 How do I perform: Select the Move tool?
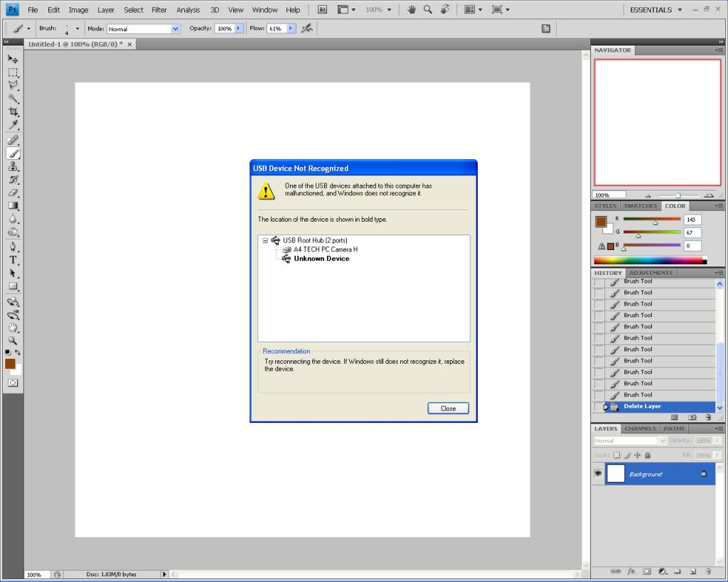(x=13, y=59)
